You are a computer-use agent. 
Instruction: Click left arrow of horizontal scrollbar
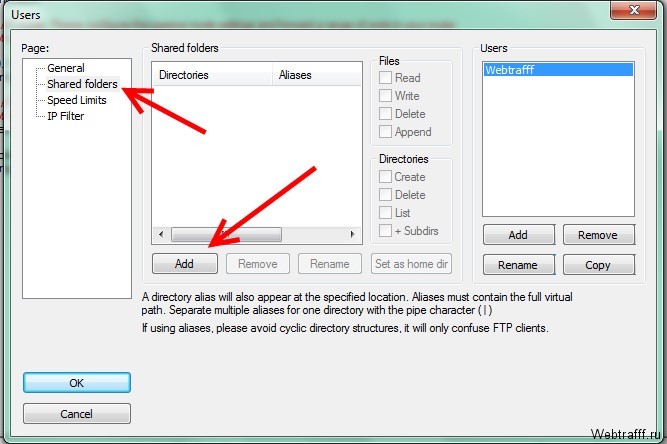161,234
